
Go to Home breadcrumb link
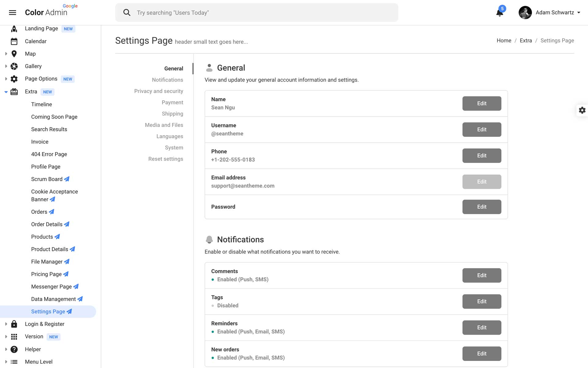coord(504,40)
